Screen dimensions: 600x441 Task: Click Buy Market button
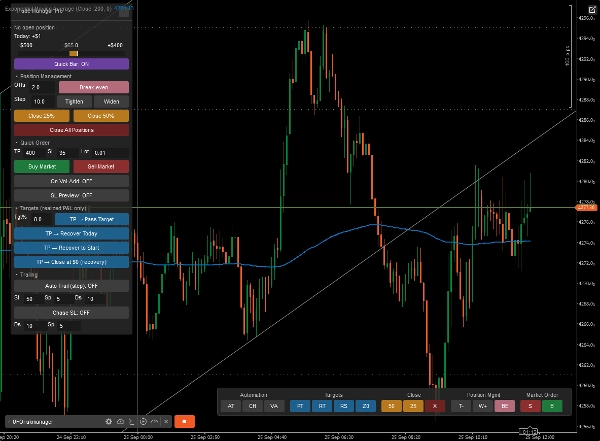point(42,167)
